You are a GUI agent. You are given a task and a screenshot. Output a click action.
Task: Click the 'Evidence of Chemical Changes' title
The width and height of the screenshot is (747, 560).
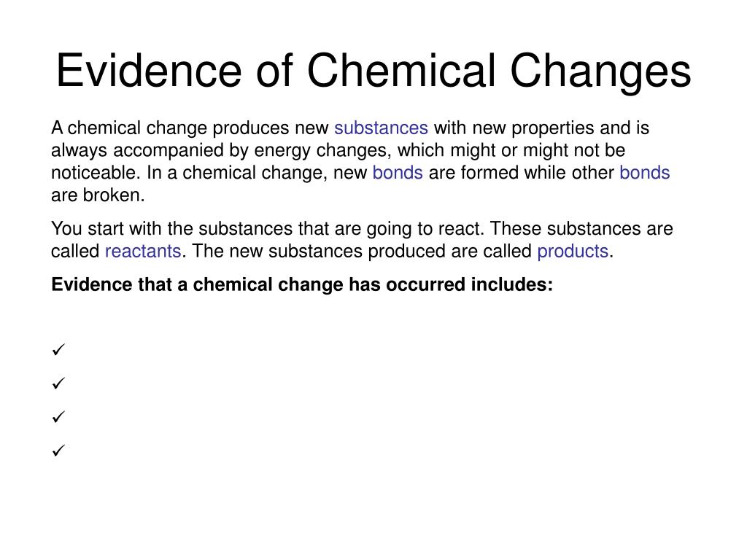coord(373,71)
